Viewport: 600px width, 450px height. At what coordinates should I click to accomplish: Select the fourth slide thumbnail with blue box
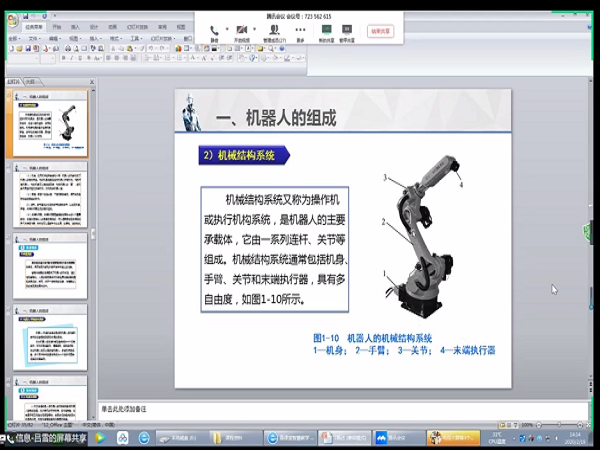[50, 338]
